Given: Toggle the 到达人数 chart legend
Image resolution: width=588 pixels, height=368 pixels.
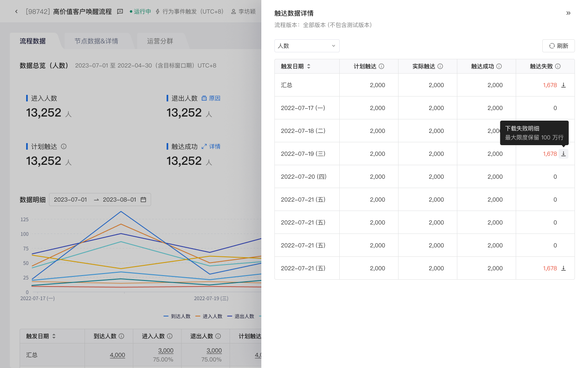Looking at the screenshot, I should pyautogui.click(x=177, y=316).
